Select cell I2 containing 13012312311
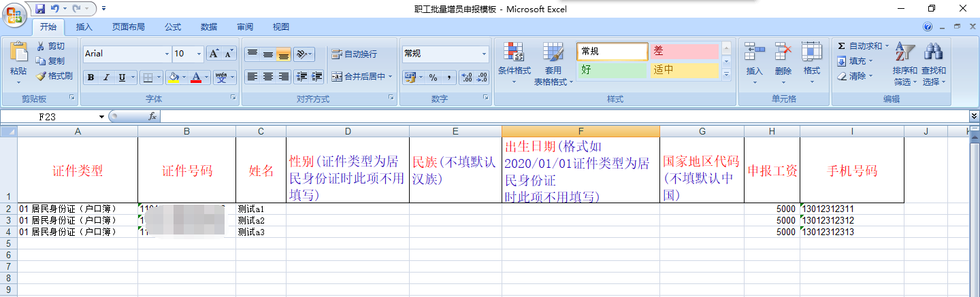This screenshot has height=297, width=980. pos(851,209)
